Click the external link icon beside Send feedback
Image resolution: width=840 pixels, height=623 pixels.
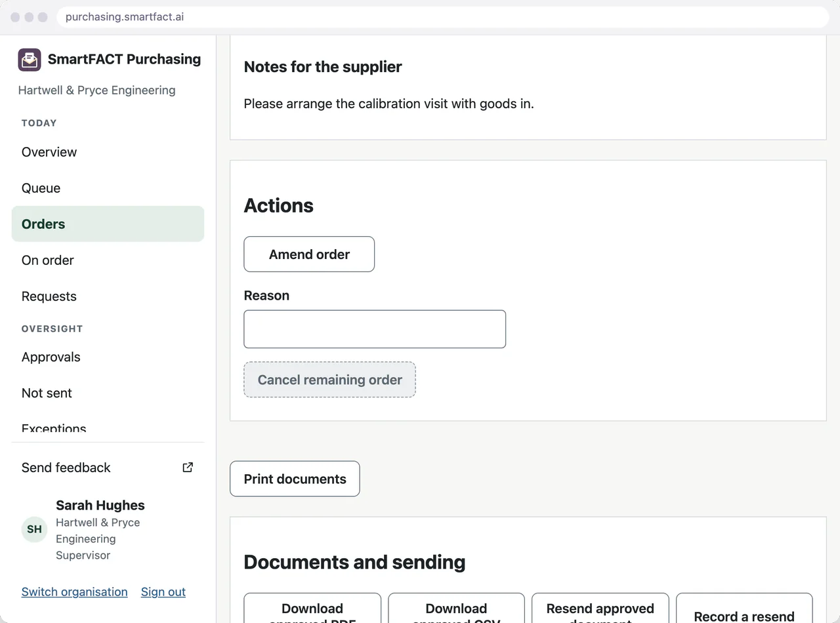[x=188, y=468]
